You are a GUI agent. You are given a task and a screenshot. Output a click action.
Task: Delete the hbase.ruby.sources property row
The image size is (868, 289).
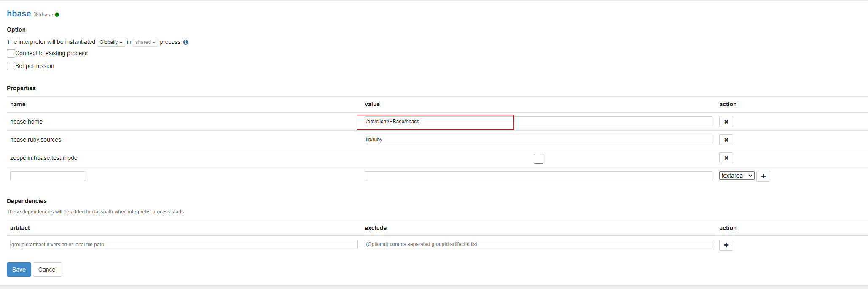tap(726, 140)
